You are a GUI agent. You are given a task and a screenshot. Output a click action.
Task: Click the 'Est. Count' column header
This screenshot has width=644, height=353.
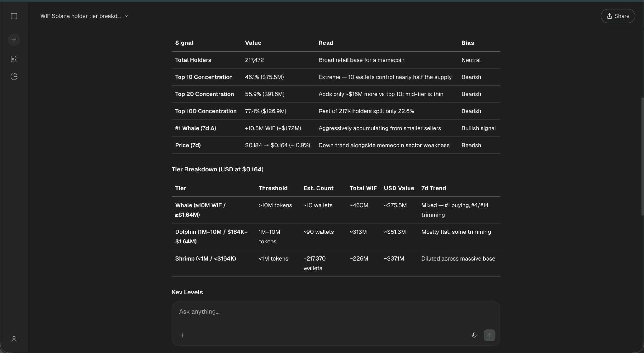point(318,188)
